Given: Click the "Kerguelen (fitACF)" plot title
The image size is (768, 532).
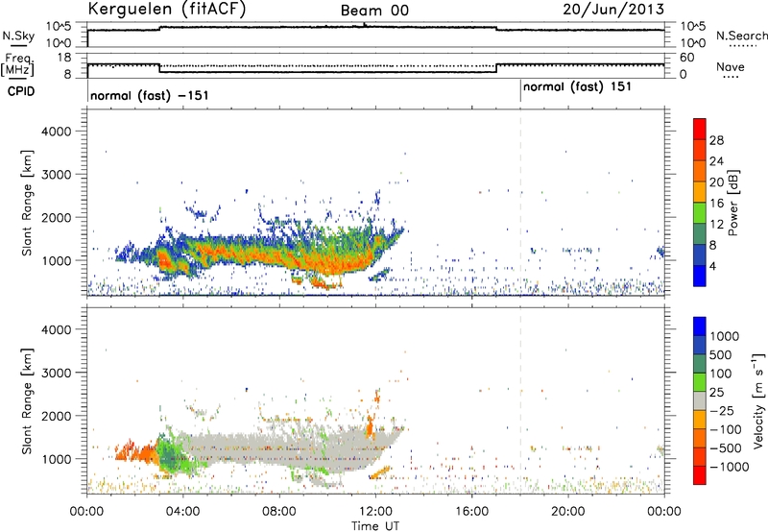Looking at the screenshot, I should [x=166, y=10].
